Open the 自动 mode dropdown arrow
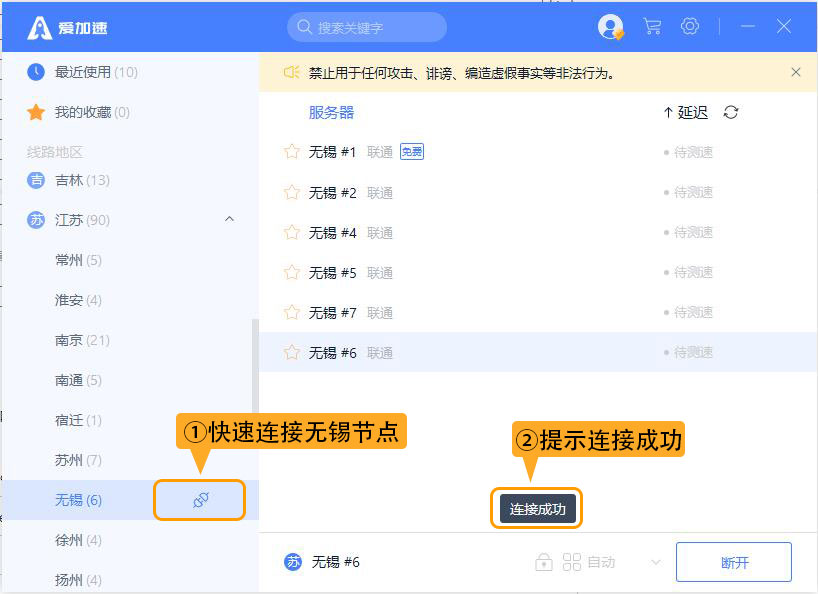The width and height of the screenshot is (818, 594). pyautogui.click(x=656, y=562)
